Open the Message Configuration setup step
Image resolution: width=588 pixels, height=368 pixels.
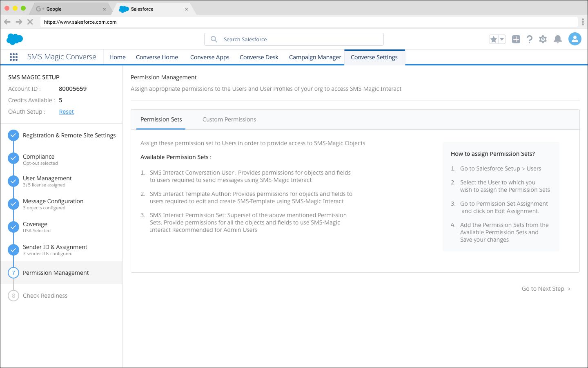click(x=53, y=201)
